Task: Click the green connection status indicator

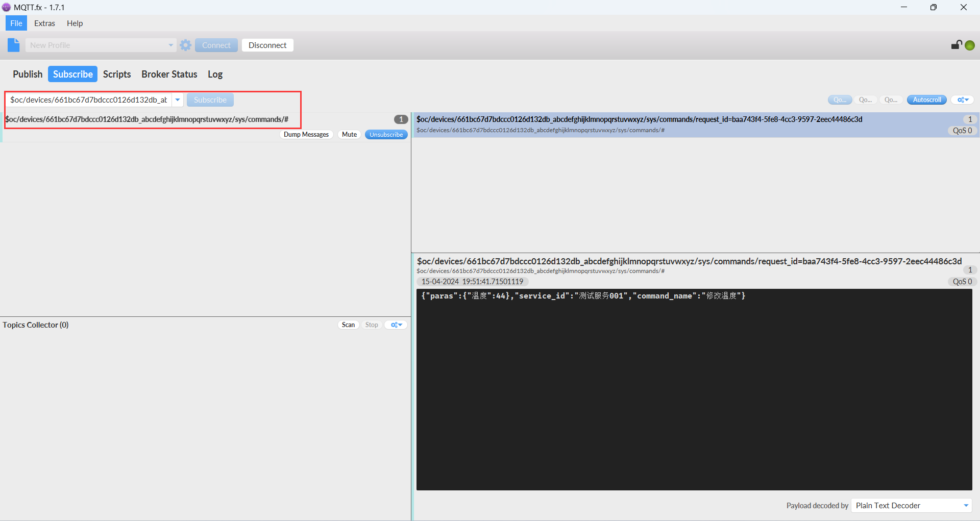Action: 970,45
